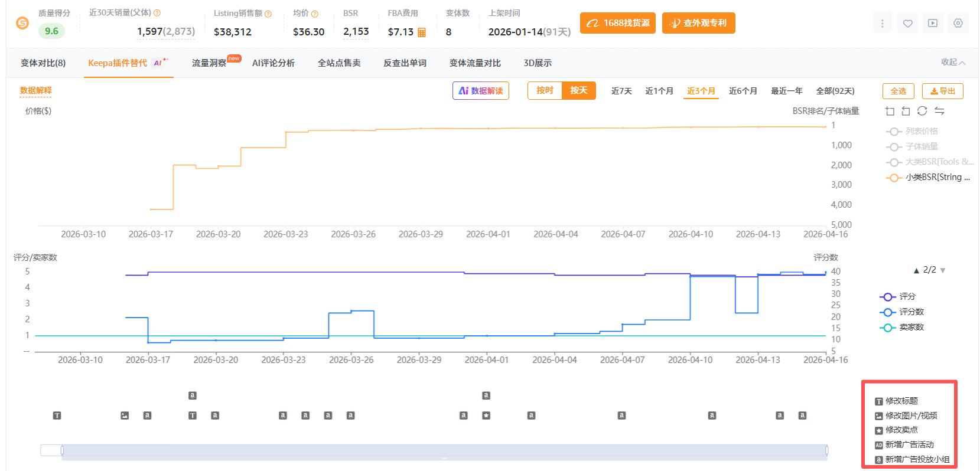Toggle the 子体销量 legend series
This screenshot has height=471, width=980.
(x=920, y=146)
